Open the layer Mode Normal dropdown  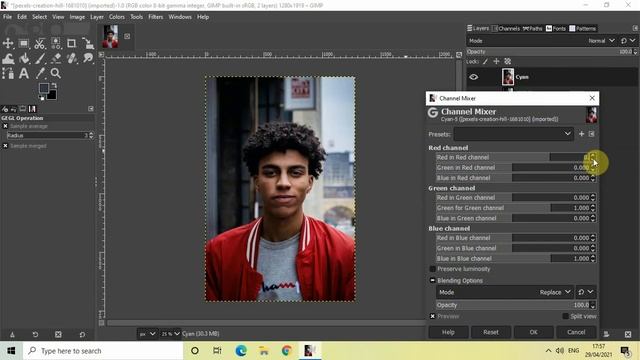[541, 41]
